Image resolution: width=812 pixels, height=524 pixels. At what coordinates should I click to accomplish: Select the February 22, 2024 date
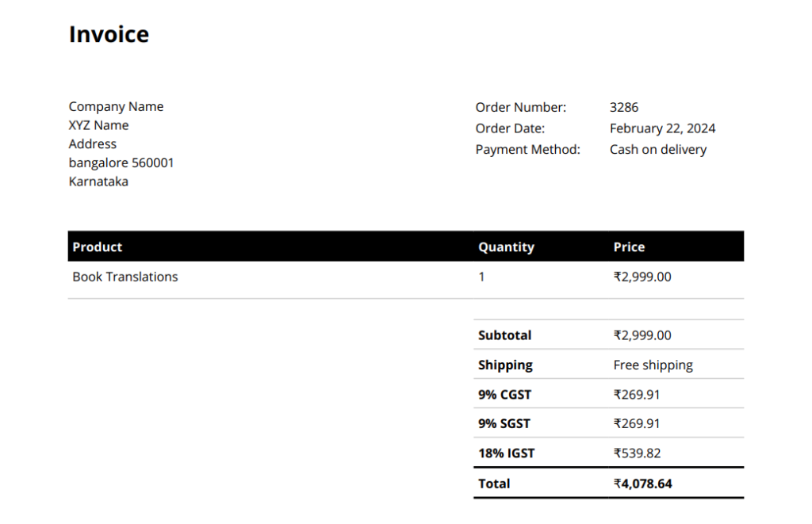662,128
